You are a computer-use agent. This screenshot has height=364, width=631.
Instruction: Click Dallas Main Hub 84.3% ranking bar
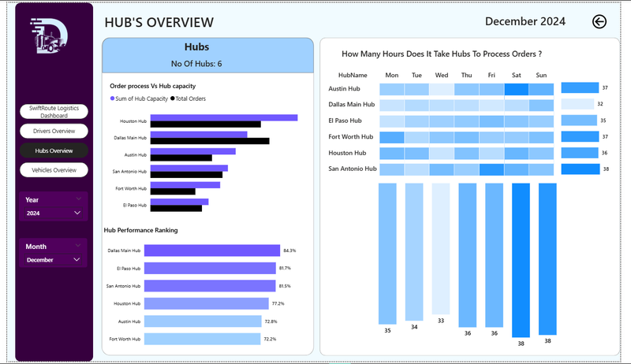(212, 251)
